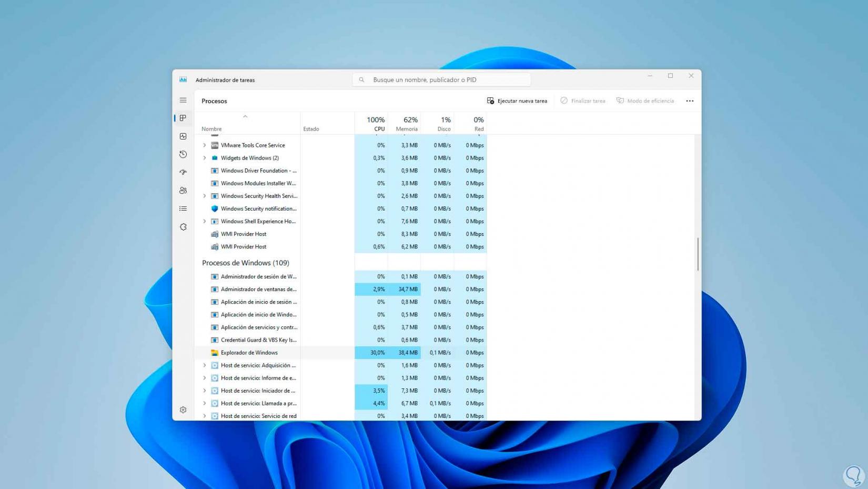The image size is (868, 489).
Task: Click the search magnifier icon
Action: [x=361, y=80]
